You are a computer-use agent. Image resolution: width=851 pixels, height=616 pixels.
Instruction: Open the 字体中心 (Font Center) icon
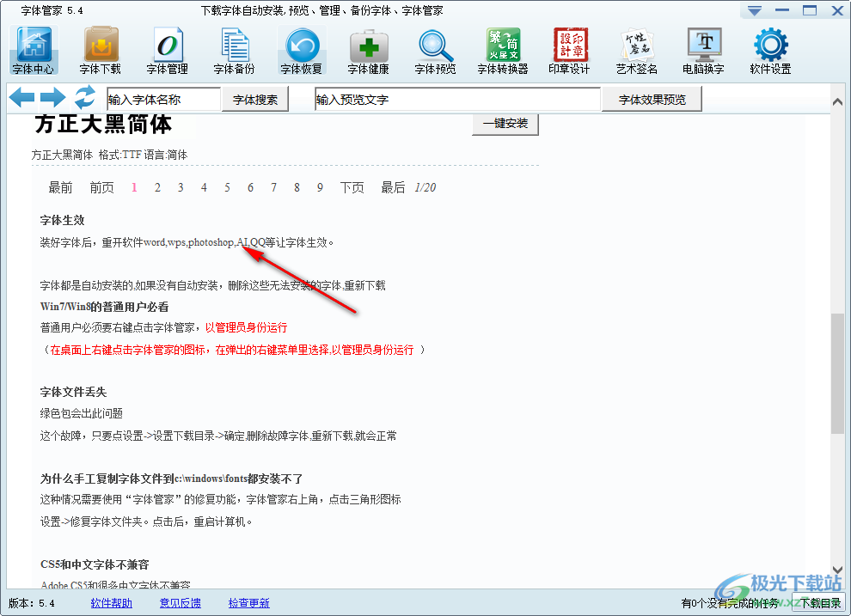(x=33, y=49)
